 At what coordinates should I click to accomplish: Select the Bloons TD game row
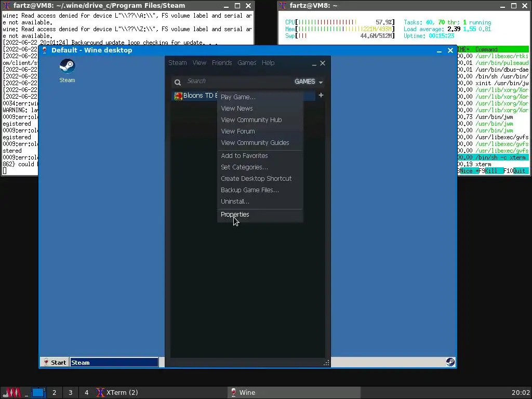click(243, 96)
